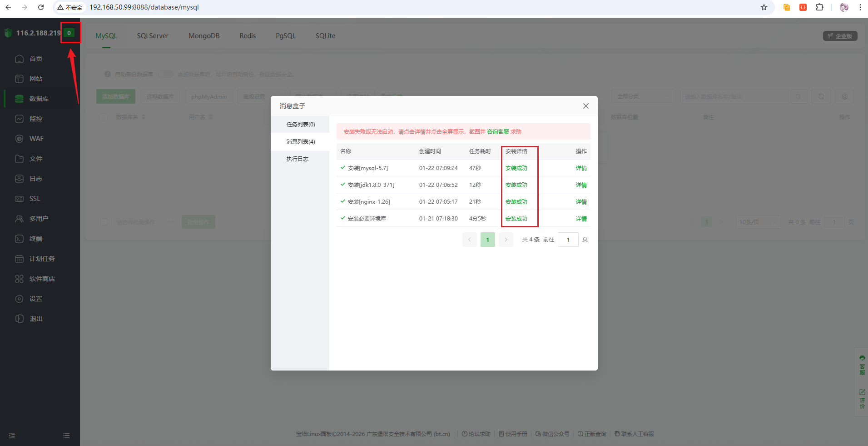Click the SSL certificate icon

coord(19,199)
